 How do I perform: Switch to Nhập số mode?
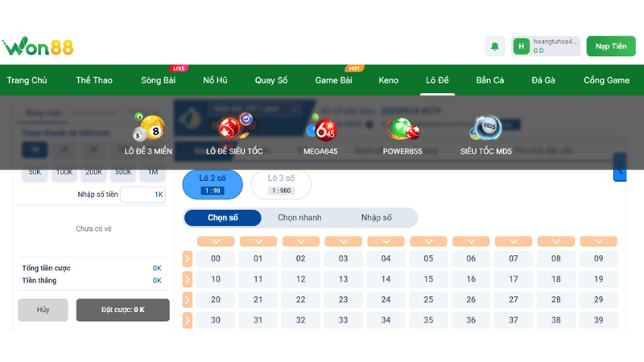(376, 217)
